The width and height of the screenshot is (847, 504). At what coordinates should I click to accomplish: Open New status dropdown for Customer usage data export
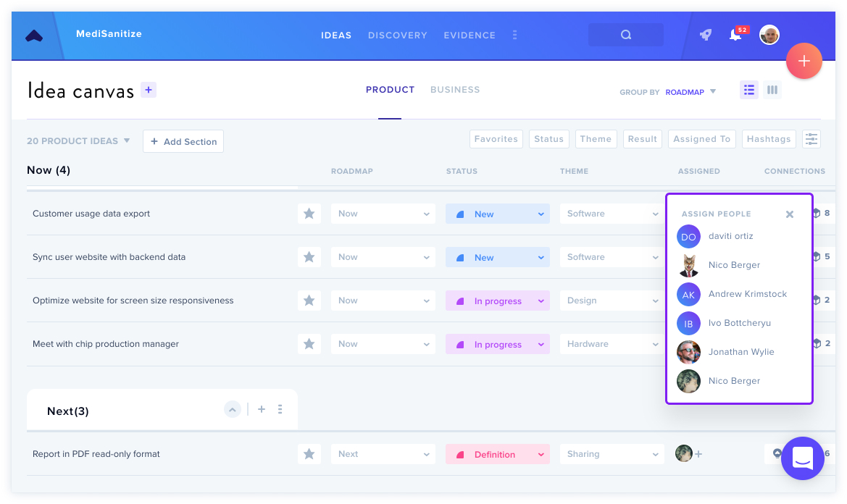coord(498,214)
